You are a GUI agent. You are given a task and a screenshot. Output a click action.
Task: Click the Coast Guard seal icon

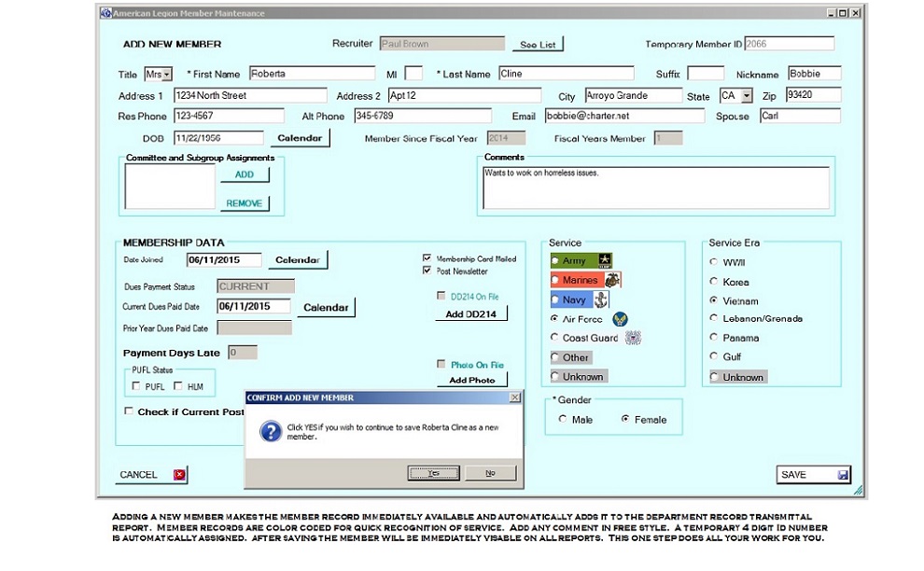(633, 338)
